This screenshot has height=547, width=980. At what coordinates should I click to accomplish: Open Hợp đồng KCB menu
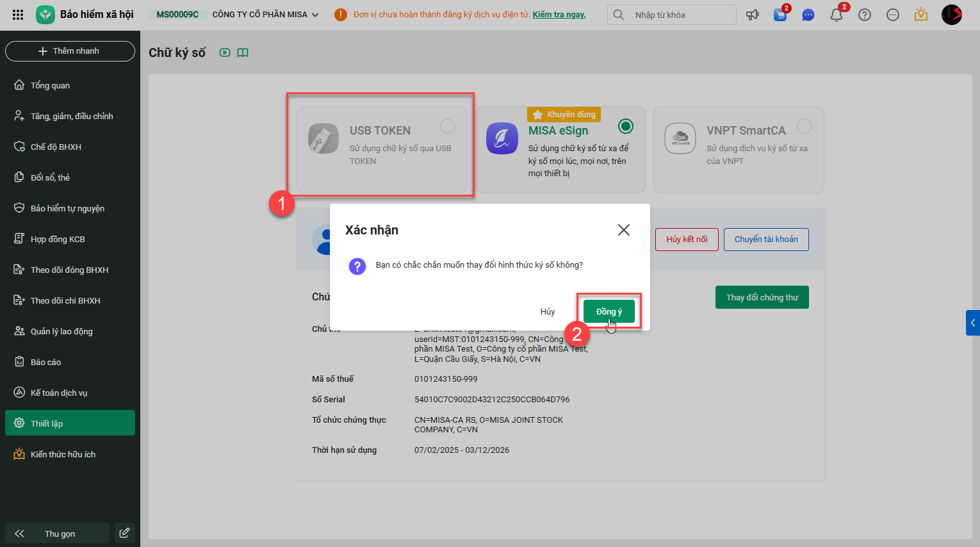(x=70, y=239)
